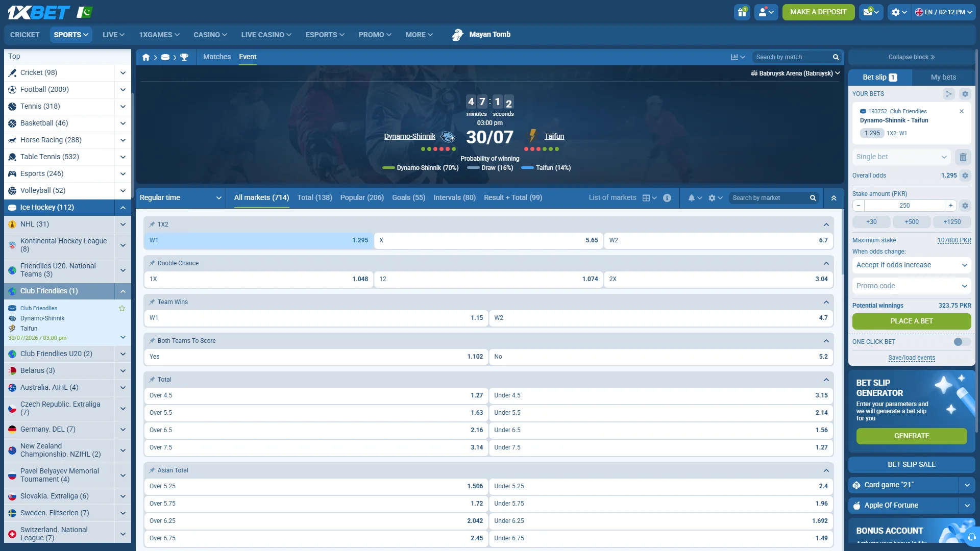The height and width of the screenshot is (551, 980).
Task: Click the stake amount input field
Action: pos(904,206)
